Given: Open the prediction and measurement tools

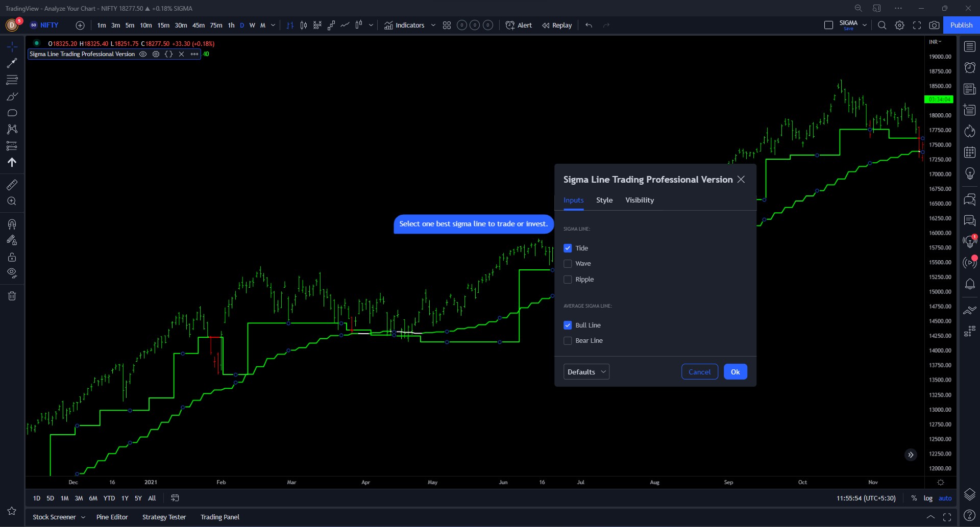Looking at the screenshot, I should pos(12,146).
